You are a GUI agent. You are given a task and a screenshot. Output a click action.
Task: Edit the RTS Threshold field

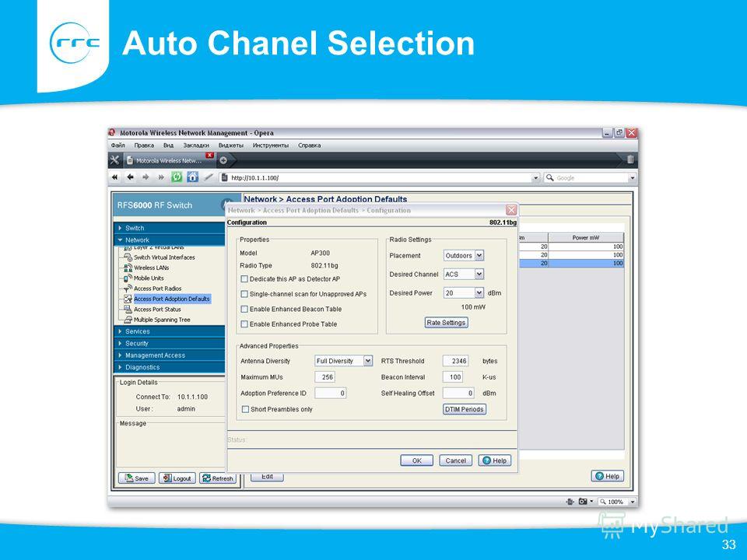(455, 361)
